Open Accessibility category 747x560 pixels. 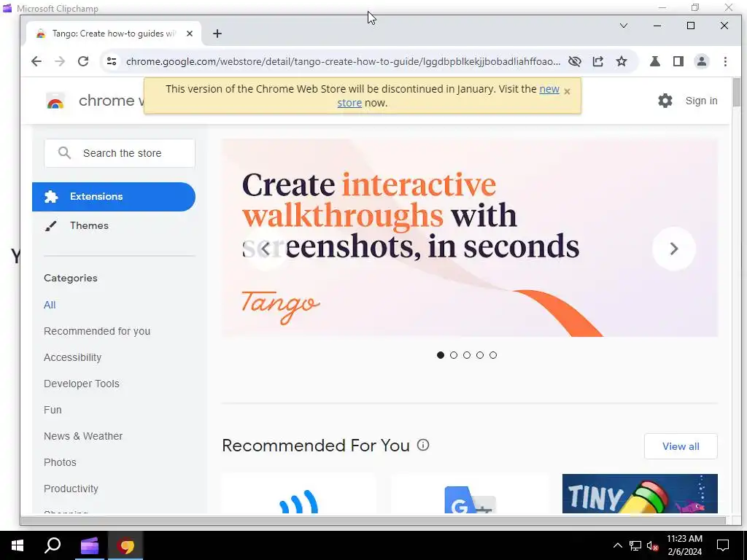click(x=72, y=357)
